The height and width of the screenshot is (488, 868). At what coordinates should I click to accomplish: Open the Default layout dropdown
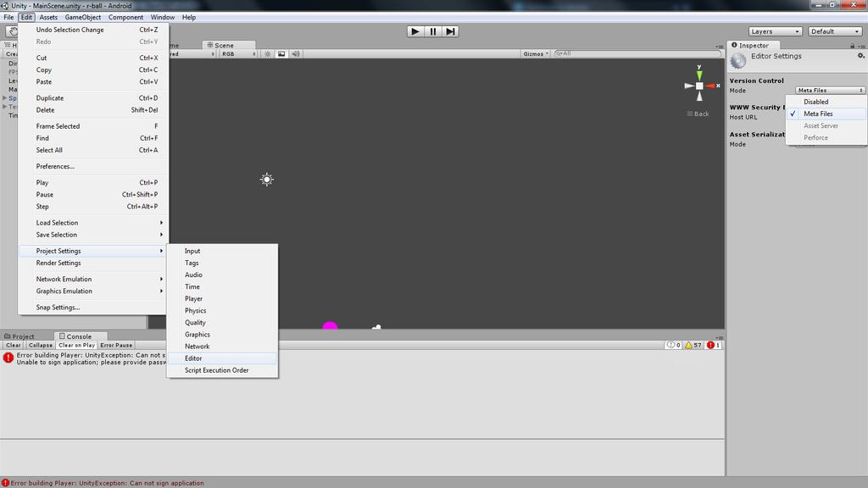[835, 31]
